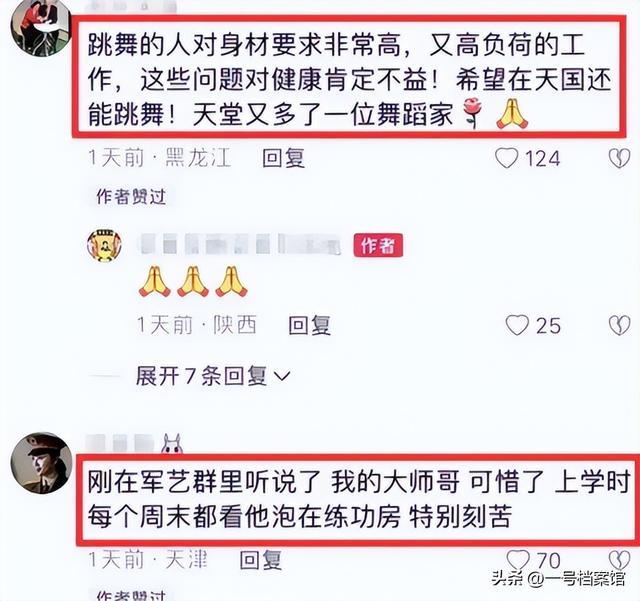Tap the red 作者 badge

378,245
